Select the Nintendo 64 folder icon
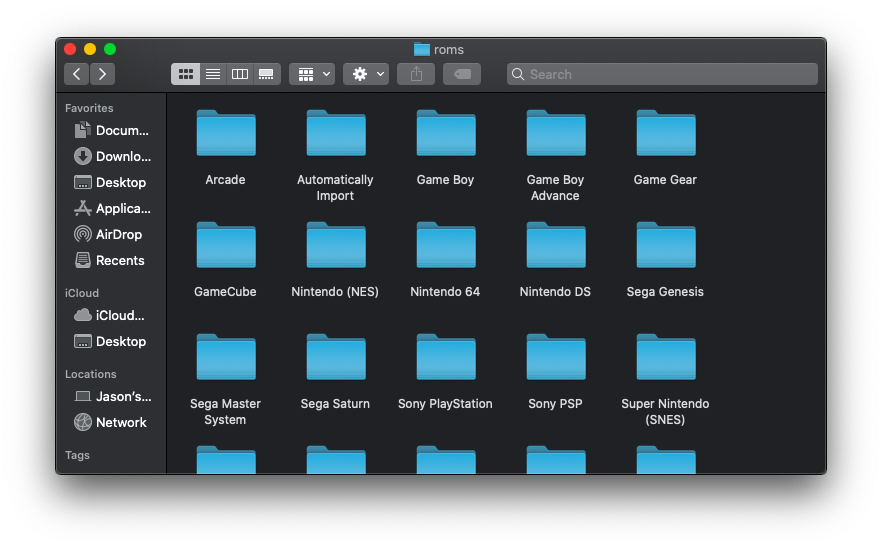882x548 pixels. tap(446, 245)
